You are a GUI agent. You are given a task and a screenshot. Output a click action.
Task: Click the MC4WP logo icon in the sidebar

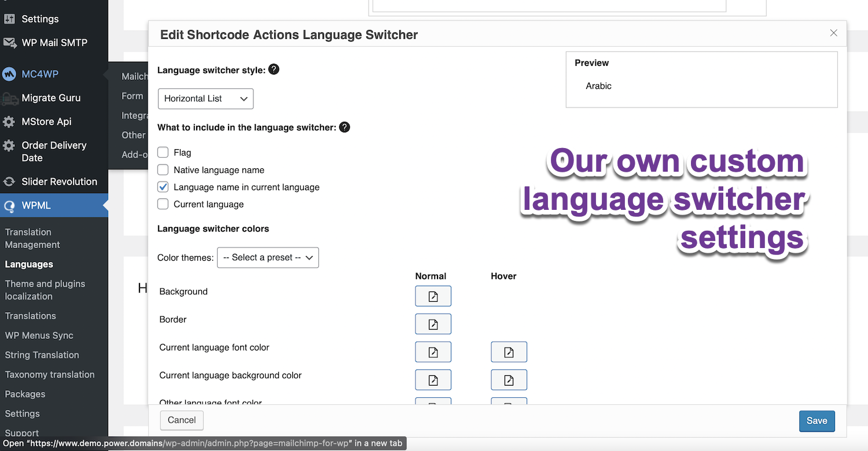click(x=9, y=74)
